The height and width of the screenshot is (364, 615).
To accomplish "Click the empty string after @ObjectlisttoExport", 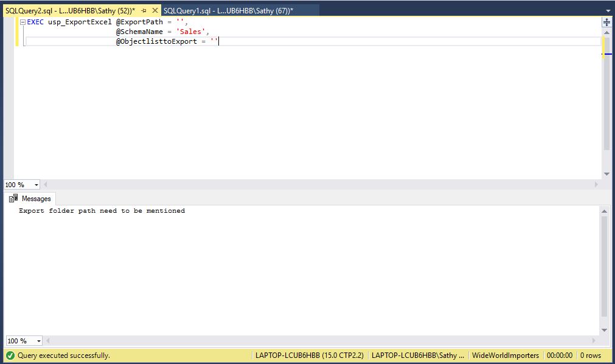I will (x=214, y=41).
